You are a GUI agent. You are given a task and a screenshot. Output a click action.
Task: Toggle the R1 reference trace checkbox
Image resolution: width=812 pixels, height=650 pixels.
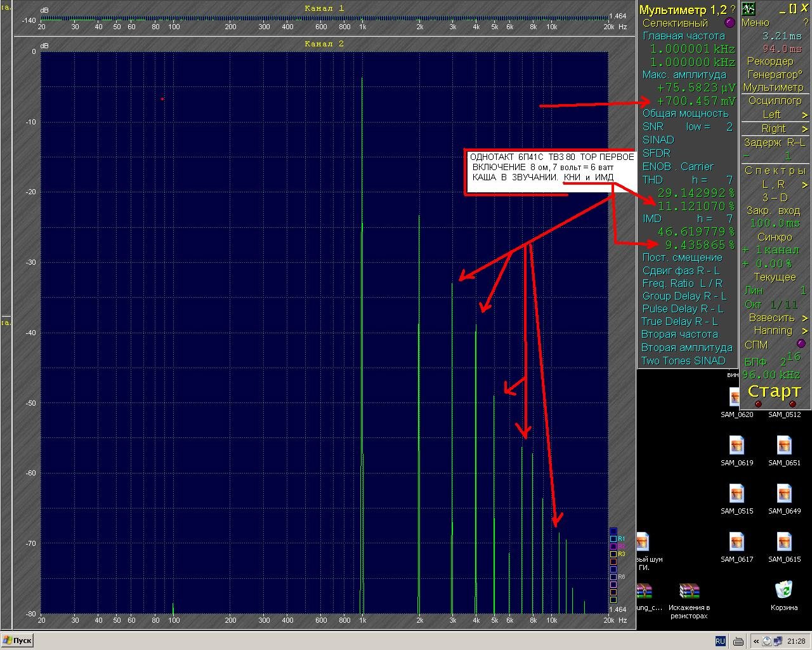(x=613, y=538)
